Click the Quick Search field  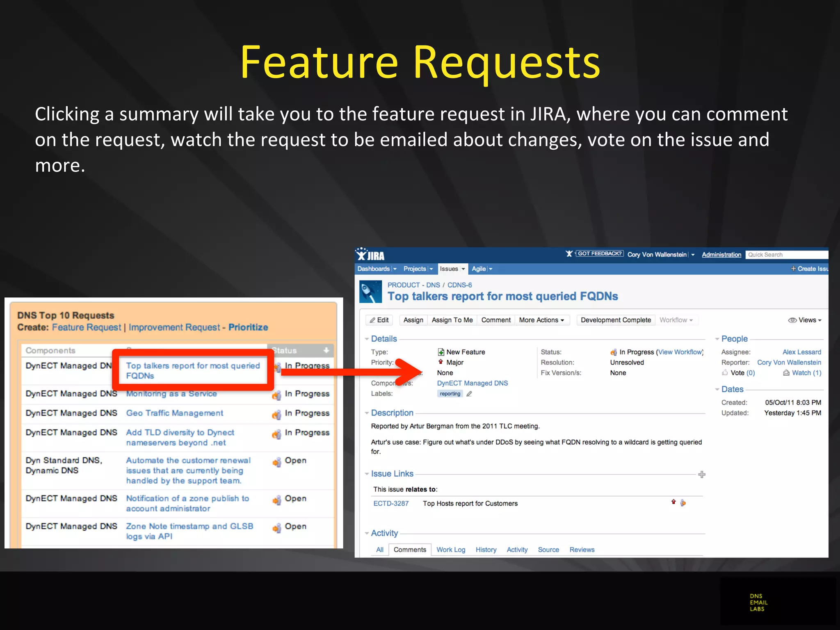pos(787,255)
